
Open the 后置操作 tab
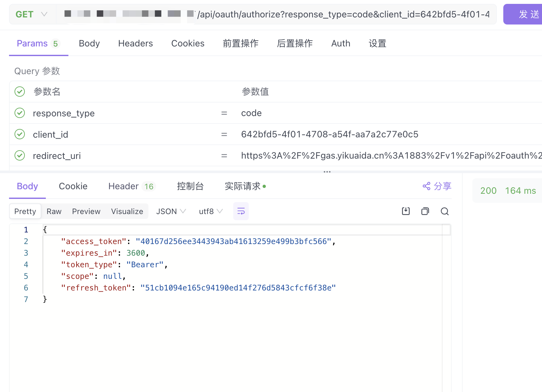(295, 44)
